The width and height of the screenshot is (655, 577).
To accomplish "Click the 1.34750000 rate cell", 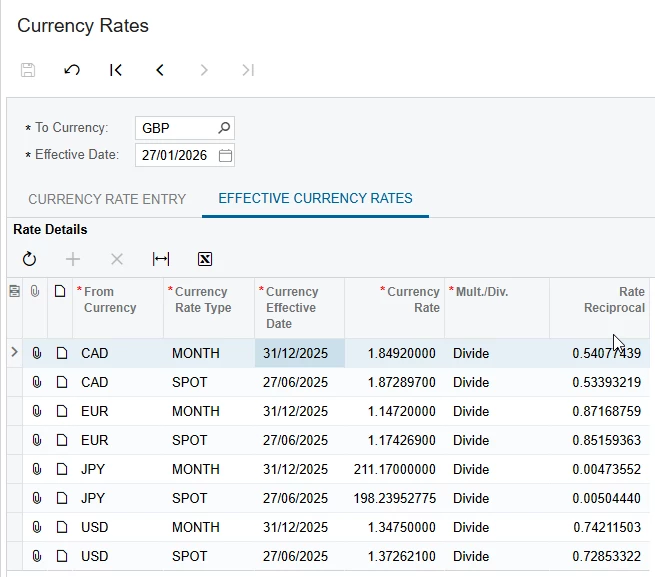I will tap(395, 527).
